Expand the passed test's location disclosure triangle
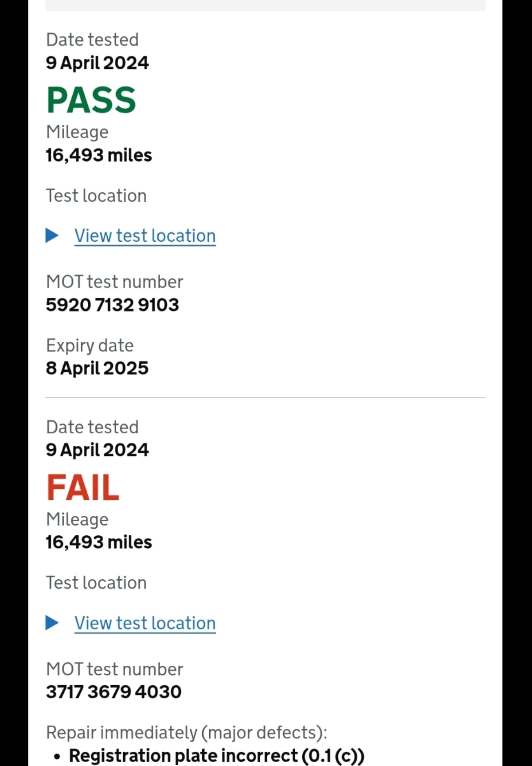 (52, 236)
